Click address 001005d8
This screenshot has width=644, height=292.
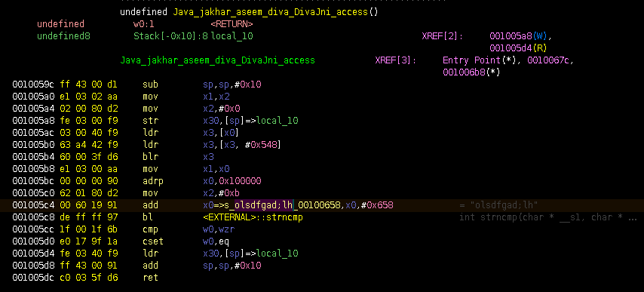click(33, 266)
